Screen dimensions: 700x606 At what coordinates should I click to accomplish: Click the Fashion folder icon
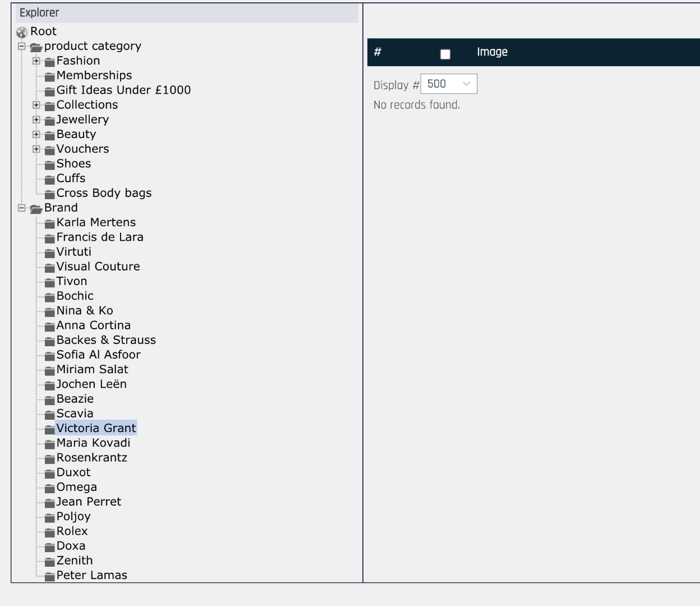pos(50,62)
